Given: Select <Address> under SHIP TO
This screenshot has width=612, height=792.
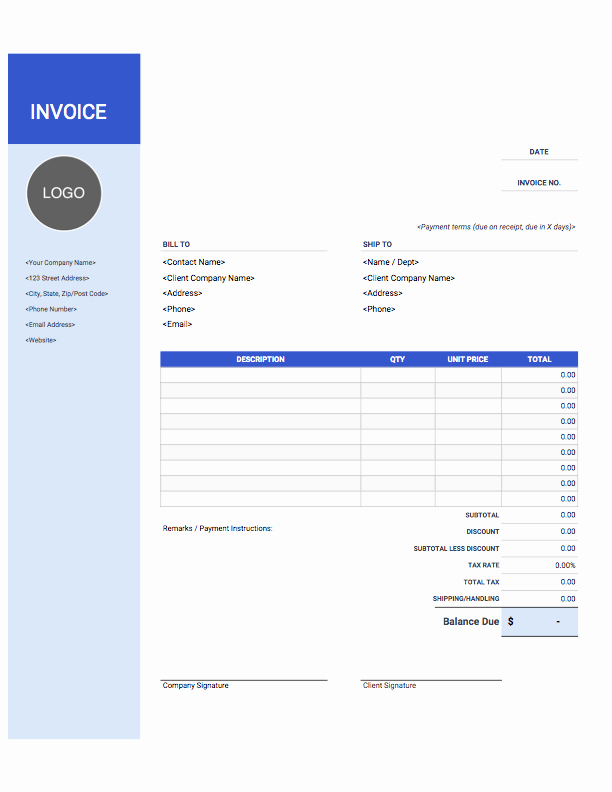Looking at the screenshot, I should pyautogui.click(x=382, y=293).
